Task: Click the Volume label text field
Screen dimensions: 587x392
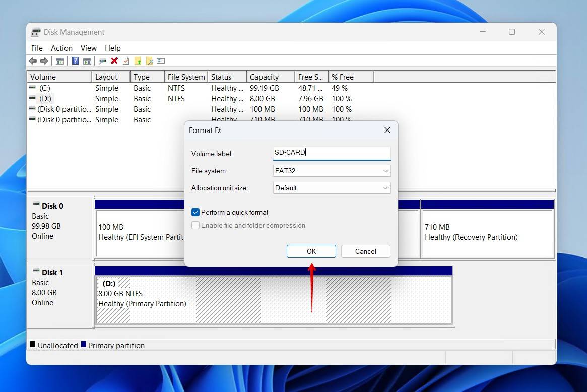Action: pyautogui.click(x=332, y=153)
